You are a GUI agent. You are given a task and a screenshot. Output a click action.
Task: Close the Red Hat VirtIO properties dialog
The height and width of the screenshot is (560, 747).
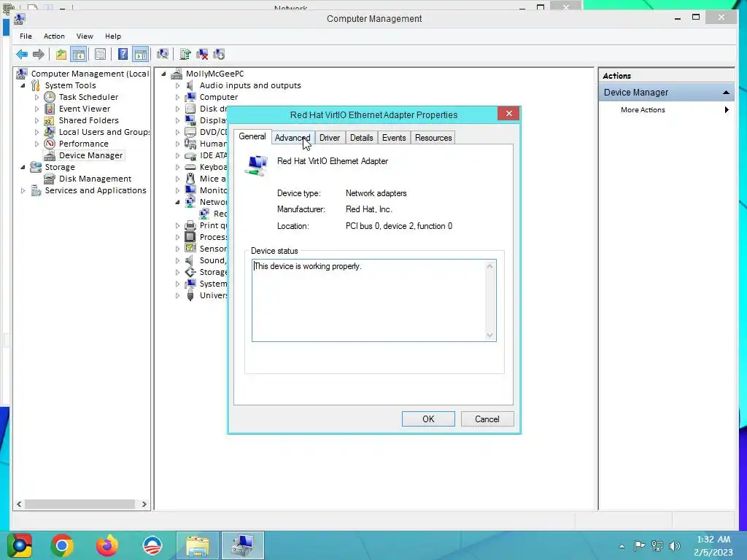pyautogui.click(x=508, y=113)
